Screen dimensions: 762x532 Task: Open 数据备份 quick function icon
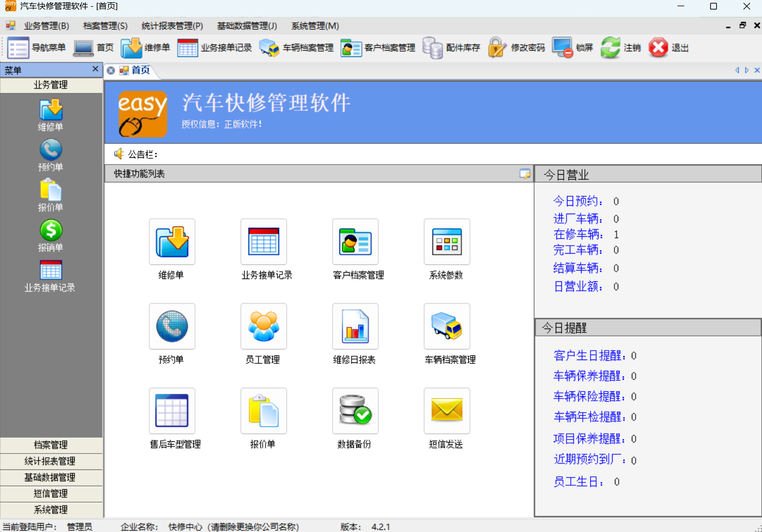point(355,411)
